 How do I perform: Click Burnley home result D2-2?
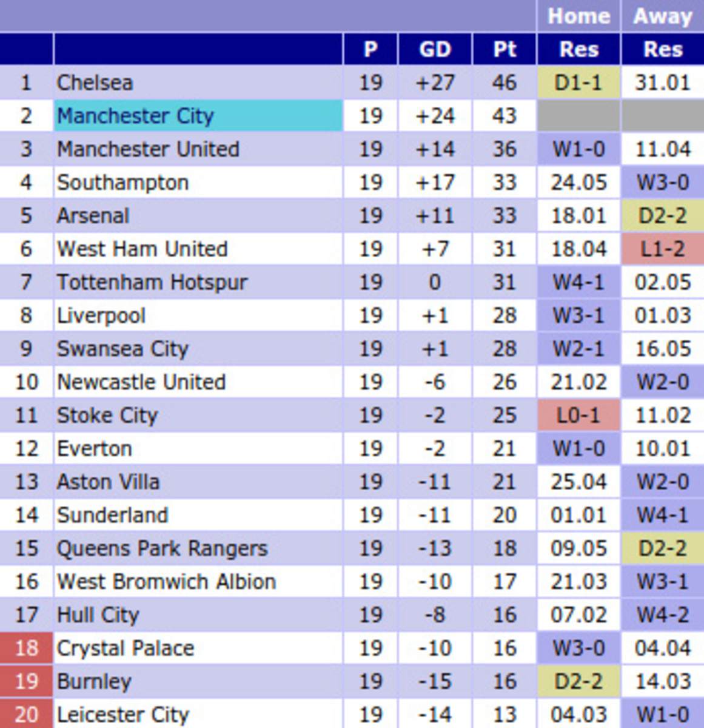click(x=578, y=681)
